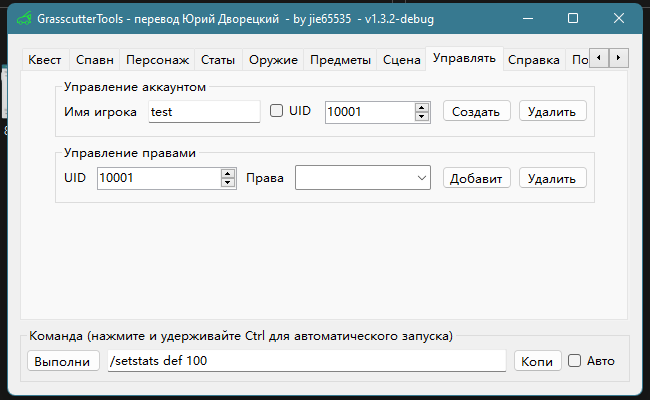Increase account UID with up spinner arrow
650x400 pixels.
(x=422, y=107)
